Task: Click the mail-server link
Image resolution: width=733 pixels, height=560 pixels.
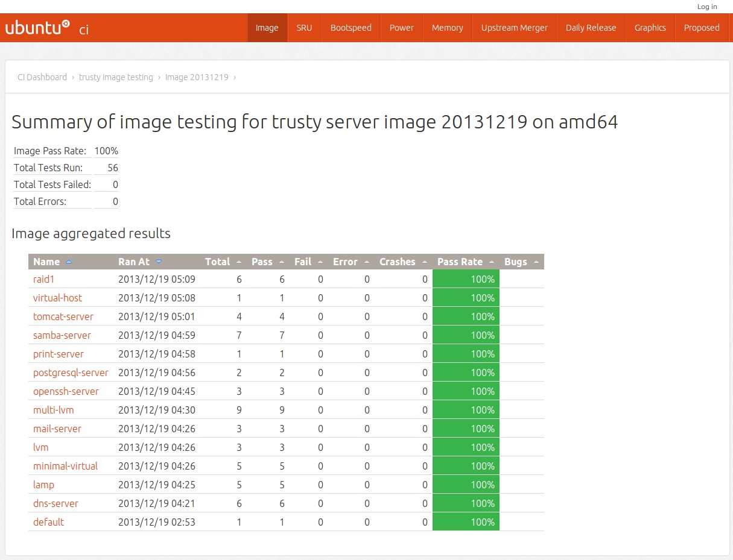Action: [x=57, y=429]
